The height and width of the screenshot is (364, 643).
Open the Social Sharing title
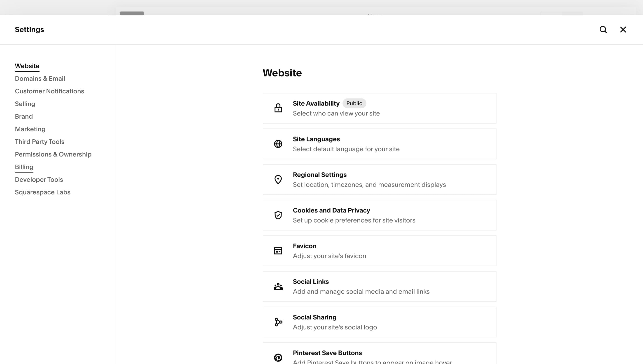(x=315, y=317)
